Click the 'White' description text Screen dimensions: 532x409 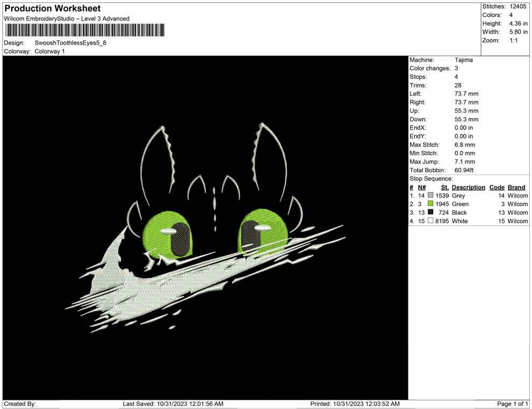pyautogui.click(x=460, y=221)
